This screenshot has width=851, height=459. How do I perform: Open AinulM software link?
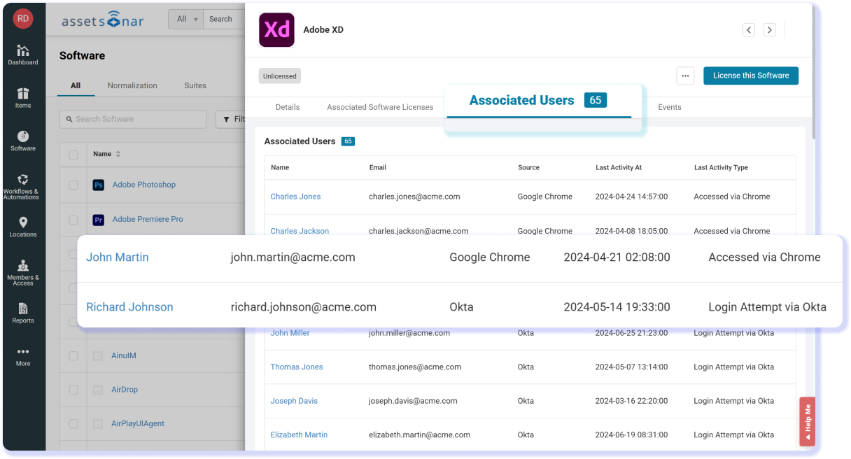[124, 356]
